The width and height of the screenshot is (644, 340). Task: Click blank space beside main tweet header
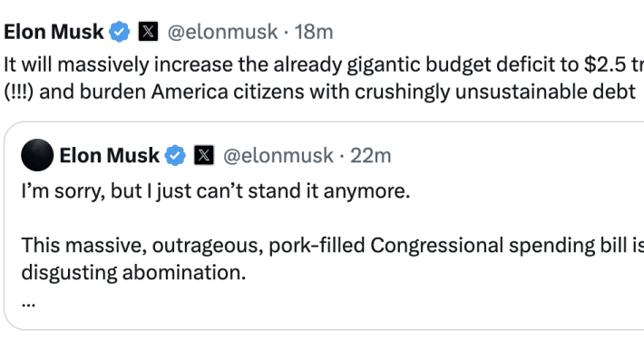coord(473,32)
